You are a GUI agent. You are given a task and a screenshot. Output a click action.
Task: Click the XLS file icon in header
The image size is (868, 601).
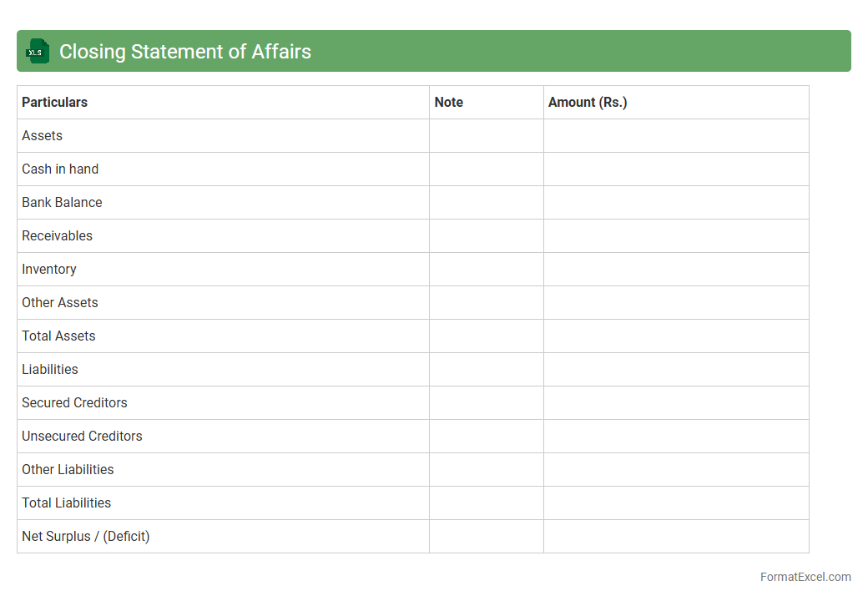click(38, 52)
